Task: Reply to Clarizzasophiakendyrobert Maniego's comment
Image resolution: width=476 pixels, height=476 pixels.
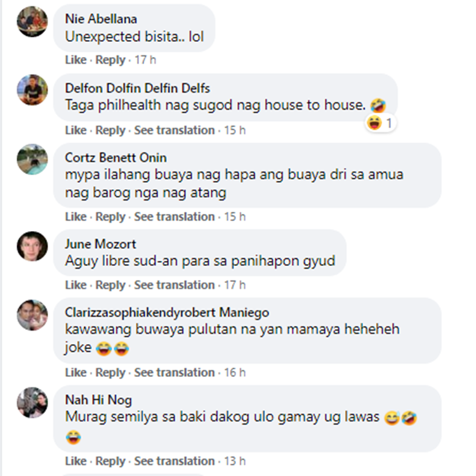Action: coord(110,373)
